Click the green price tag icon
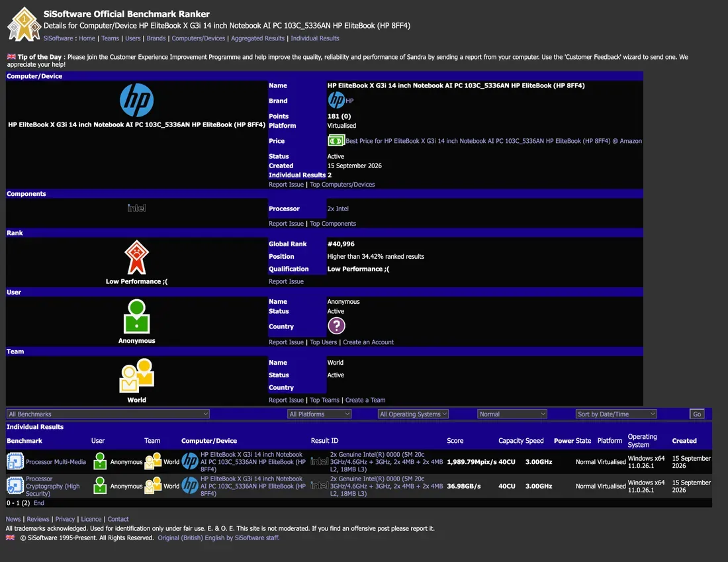Screen dimensions: 728x562 pyautogui.click(x=336, y=140)
